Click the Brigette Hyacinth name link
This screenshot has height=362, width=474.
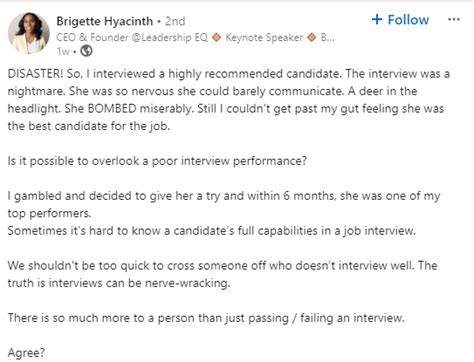[104, 21]
